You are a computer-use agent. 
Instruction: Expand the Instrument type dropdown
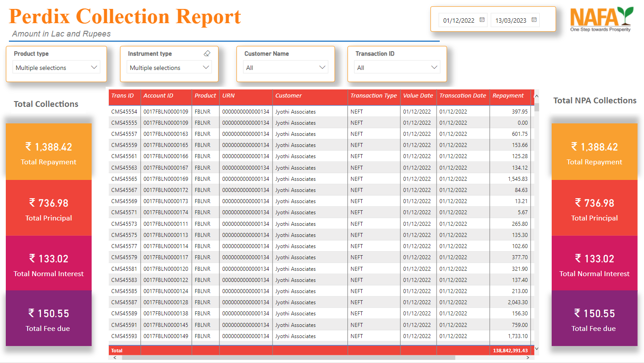[x=206, y=67]
